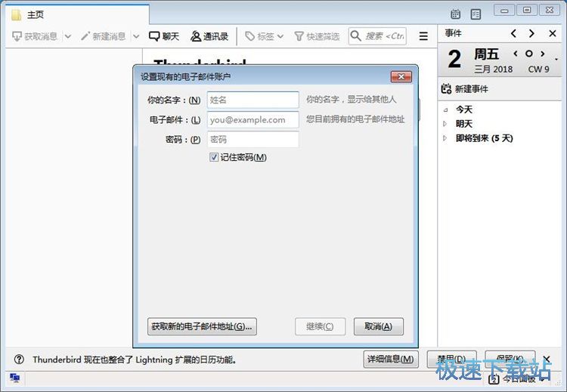
Task: Go to next day in Events pane
Action: click(531, 33)
